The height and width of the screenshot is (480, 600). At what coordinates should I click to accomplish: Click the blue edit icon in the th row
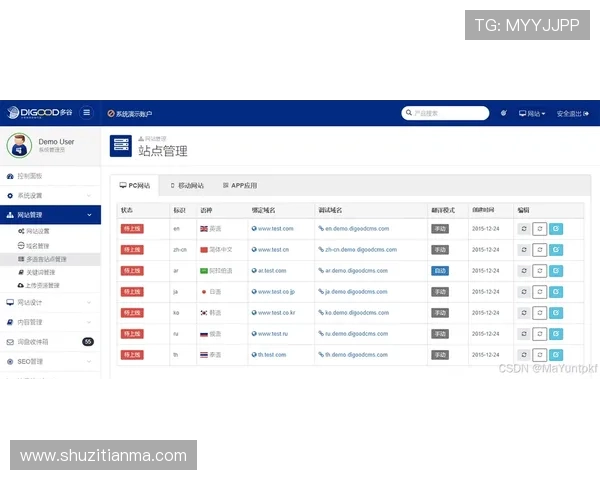click(x=556, y=354)
